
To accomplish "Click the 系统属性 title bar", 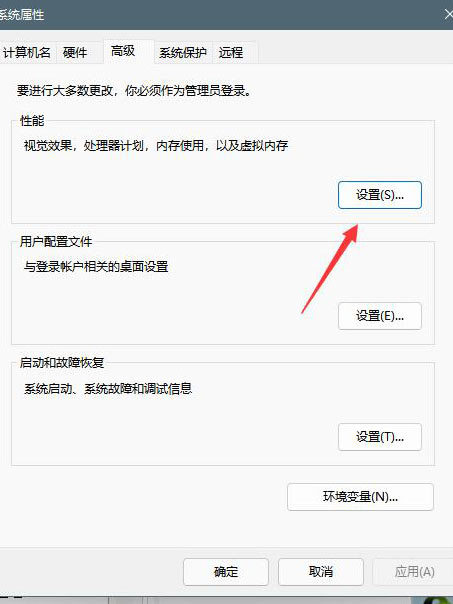I will coord(226,15).
